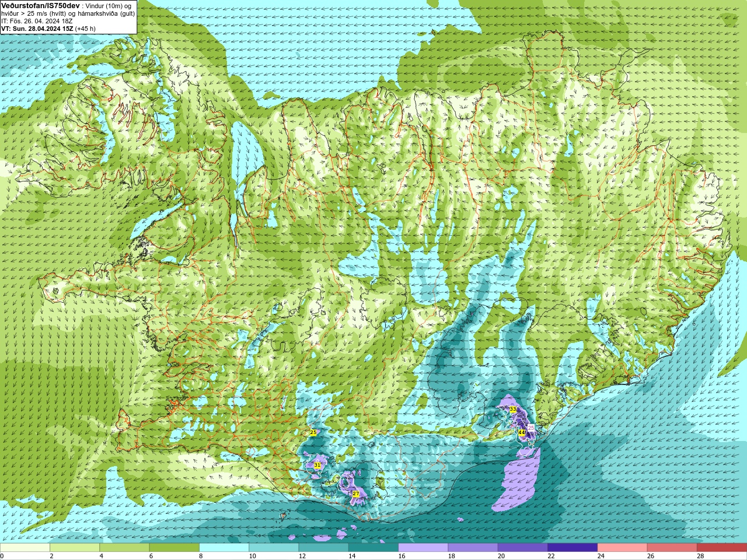Screen dimensions: 747x560
Task: Click the legend scale number 20
Action: coord(501,556)
